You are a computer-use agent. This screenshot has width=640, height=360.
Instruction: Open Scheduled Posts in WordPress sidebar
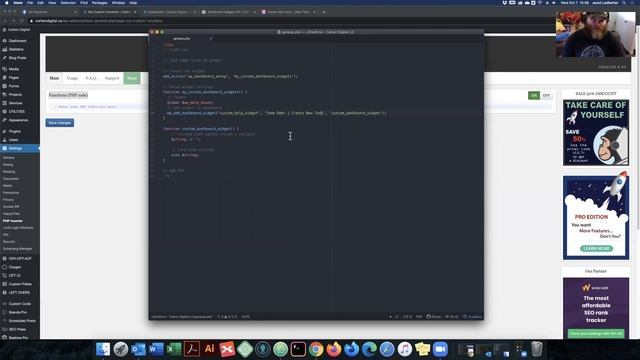(x=22, y=321)
